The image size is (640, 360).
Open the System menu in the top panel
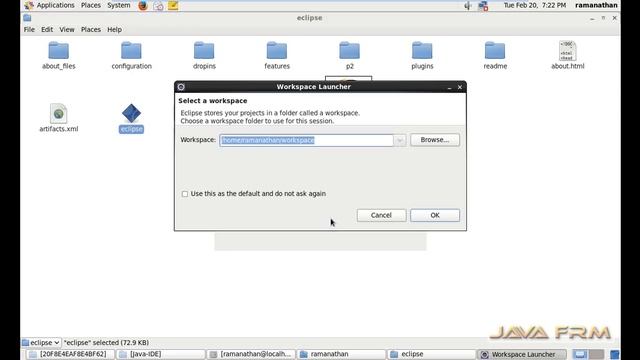coord(119,5)
